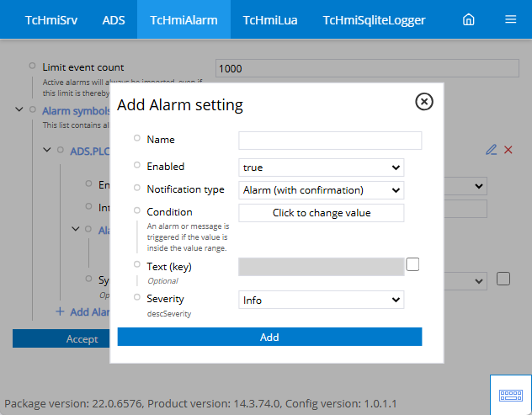Click the Accept button
Screen dimensions: 532x415
tap(61, 338)
